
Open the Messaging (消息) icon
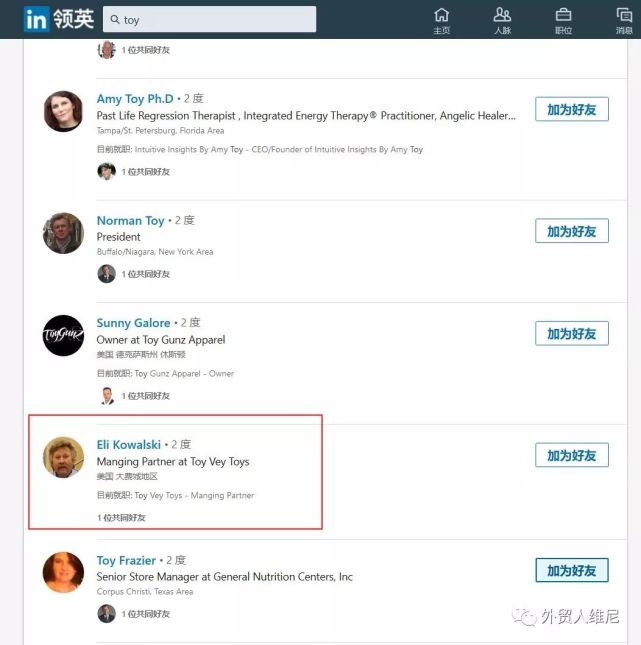click(624, 20)
